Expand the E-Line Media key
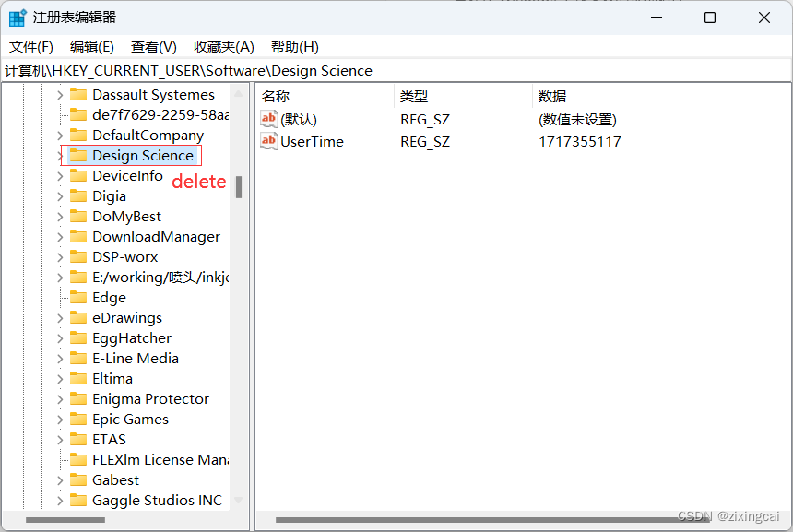 60,359
